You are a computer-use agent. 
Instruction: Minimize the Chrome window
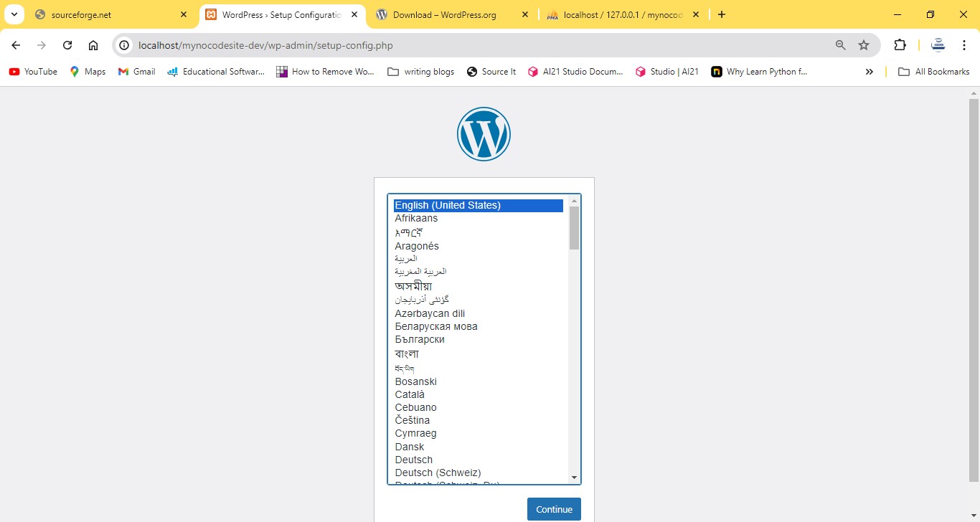(897, 14)
